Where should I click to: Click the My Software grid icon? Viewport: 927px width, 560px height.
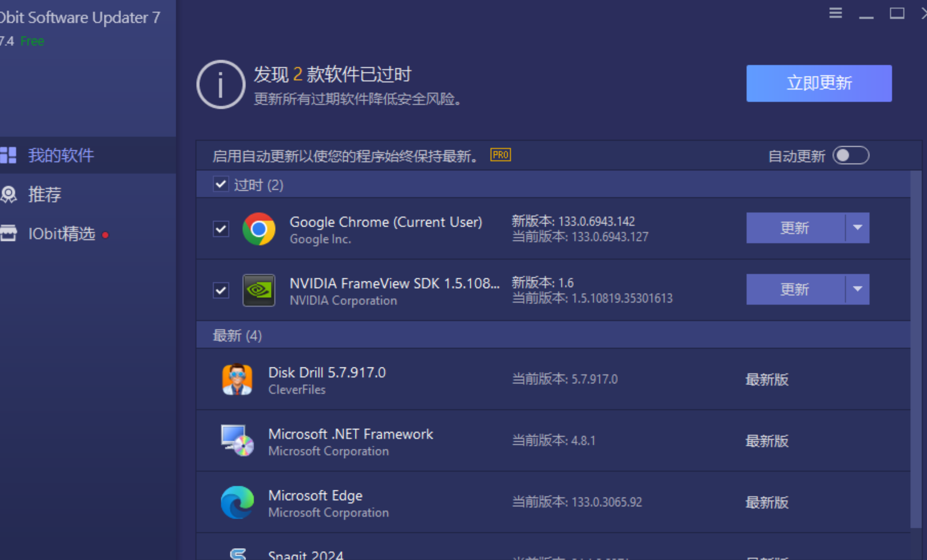point(8,155)
